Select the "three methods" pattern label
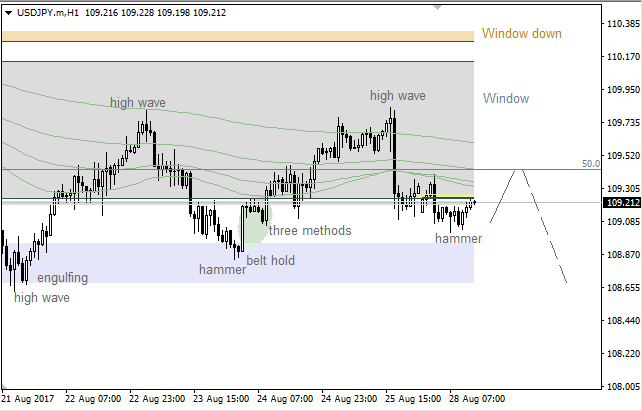The width and height of the screenshot is (642, 411). point(310,230)
